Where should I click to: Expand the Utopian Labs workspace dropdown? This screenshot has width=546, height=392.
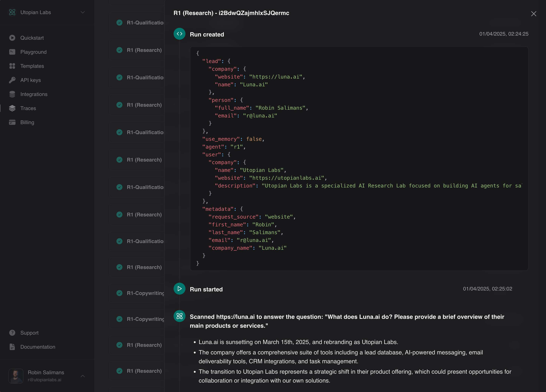(x=83, y=12)
